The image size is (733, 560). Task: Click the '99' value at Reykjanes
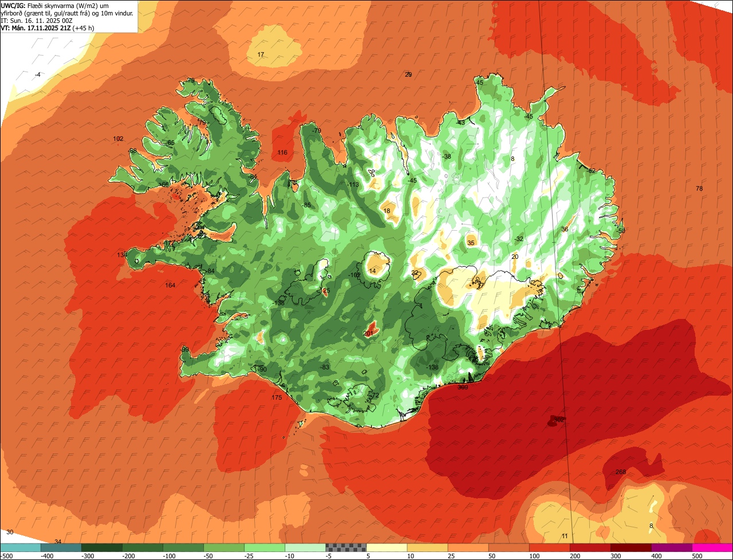[x=185, y=349]
